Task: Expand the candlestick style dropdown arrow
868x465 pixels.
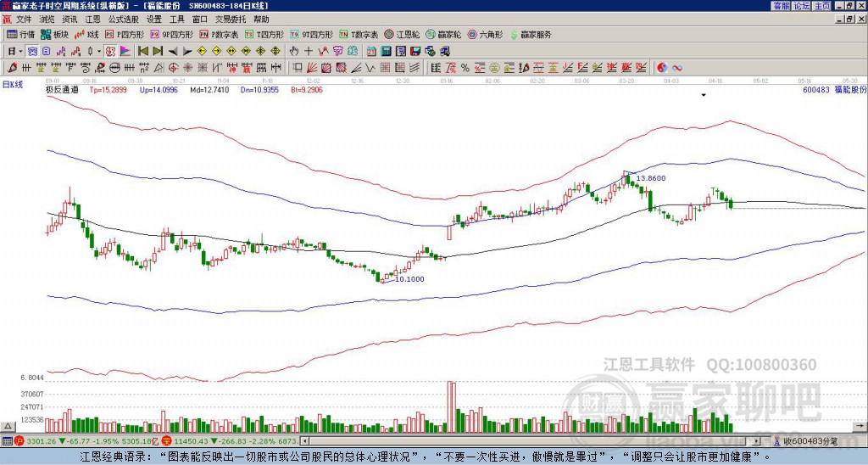Action: tap(99, 51)
